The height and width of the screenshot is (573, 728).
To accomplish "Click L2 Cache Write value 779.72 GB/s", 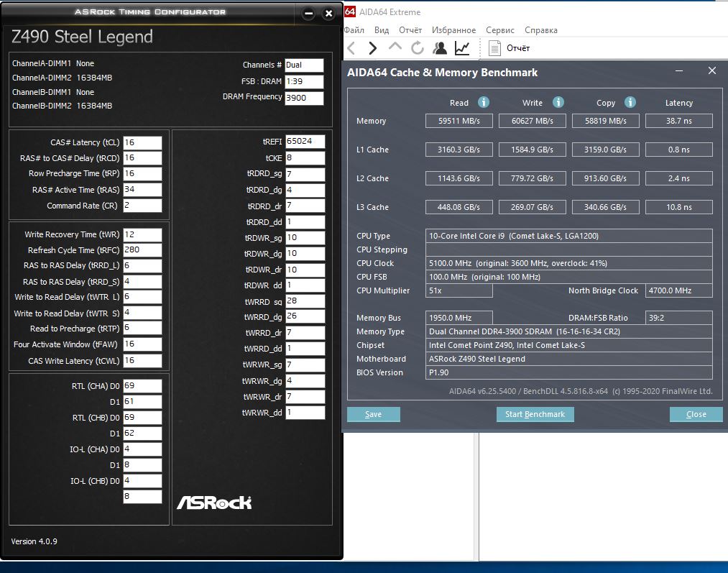I will pos(532,178).
